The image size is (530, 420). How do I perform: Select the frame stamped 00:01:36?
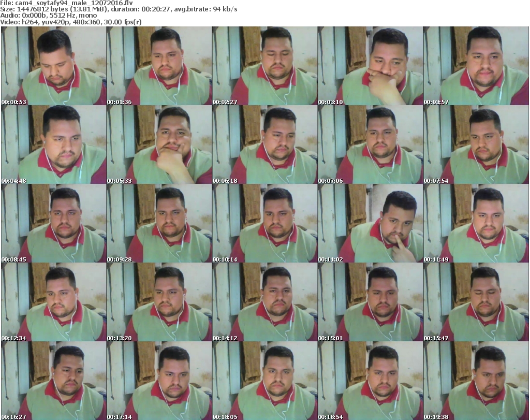click(159, 66)
